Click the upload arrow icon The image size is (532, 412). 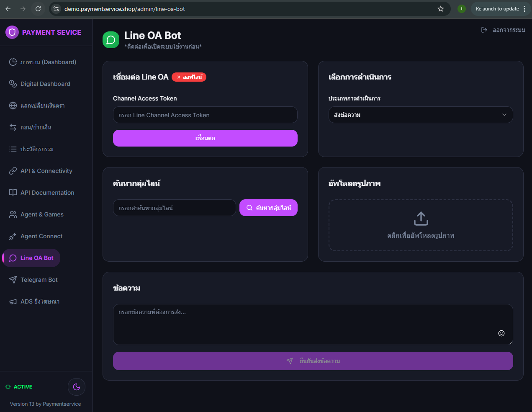tap(421, 218)
